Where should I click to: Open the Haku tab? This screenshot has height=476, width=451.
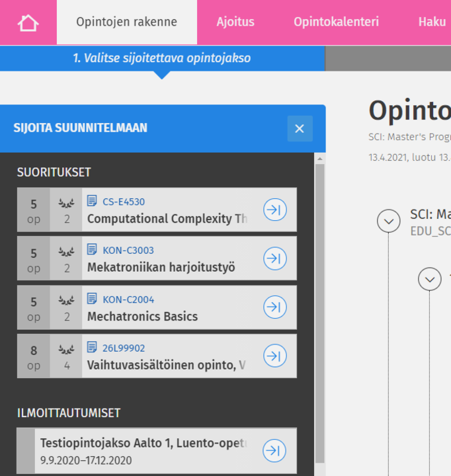(x=432, y=22)
